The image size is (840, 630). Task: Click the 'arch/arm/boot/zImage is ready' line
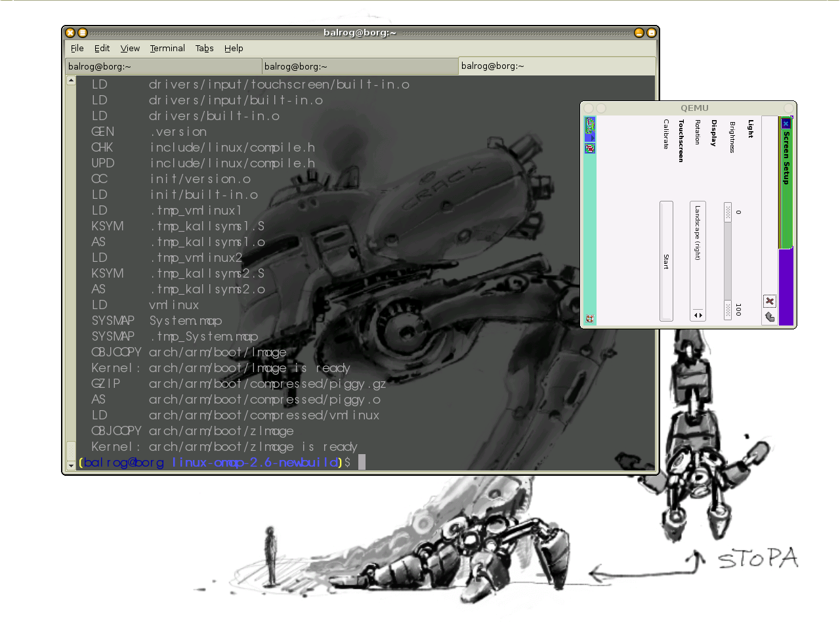[253, 447]
